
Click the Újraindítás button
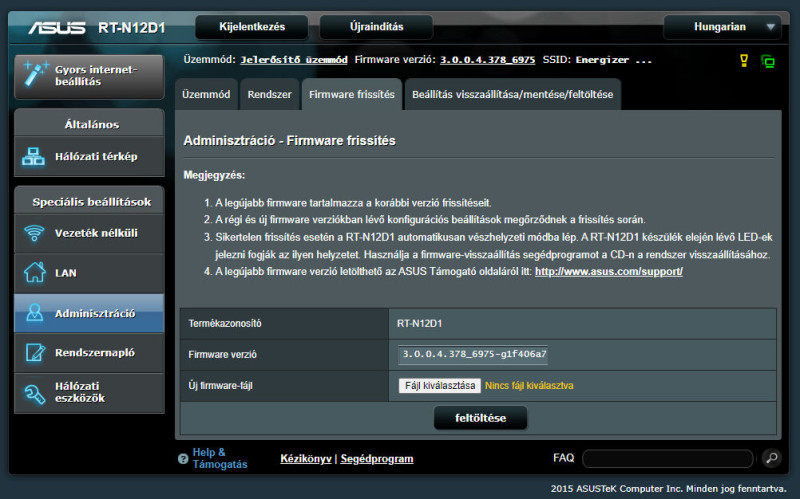pyautogui.click(x=377, y=27)
